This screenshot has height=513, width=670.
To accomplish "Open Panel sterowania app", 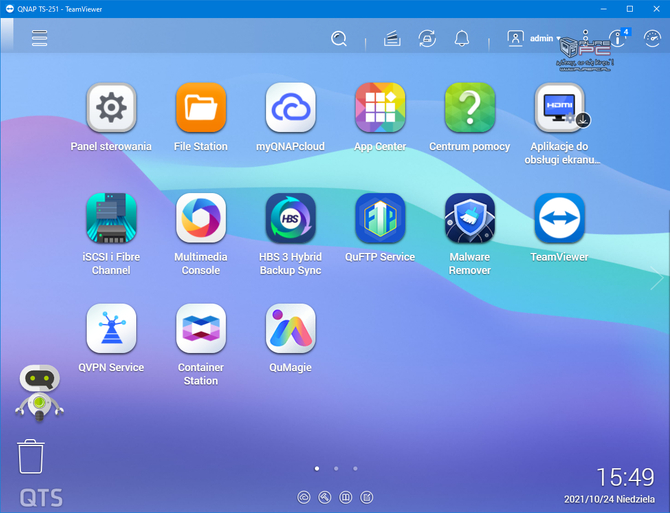I will (x=111, y=108).
